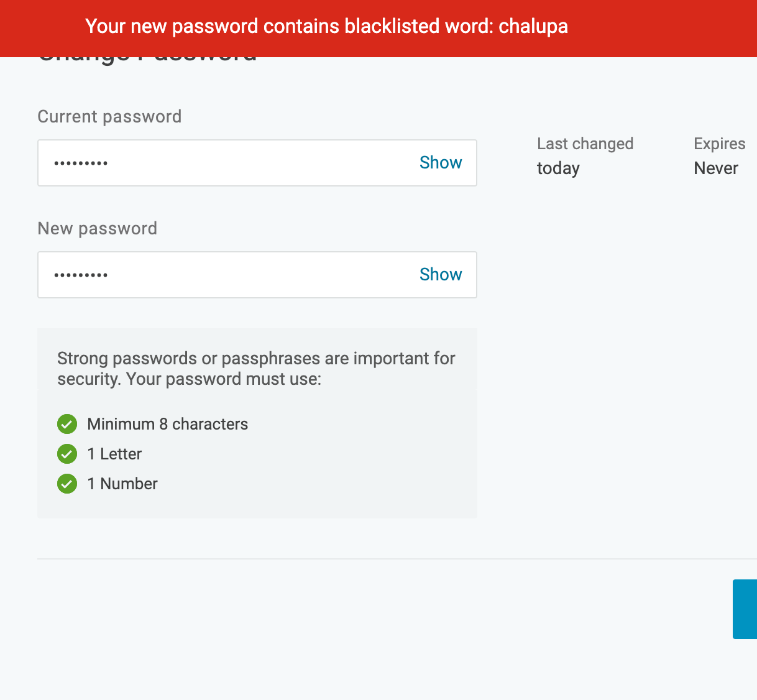
Task: Click the Current password label
Action: (109, 117)
